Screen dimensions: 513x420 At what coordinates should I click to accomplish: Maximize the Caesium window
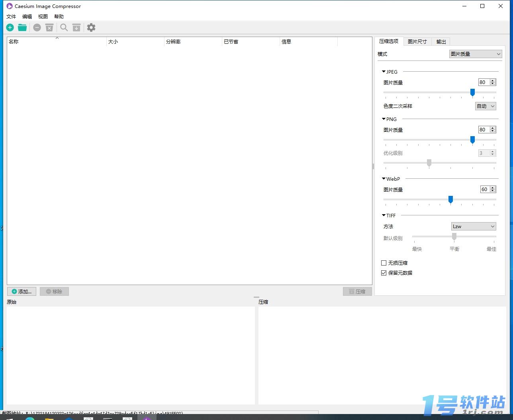(482, 6)
